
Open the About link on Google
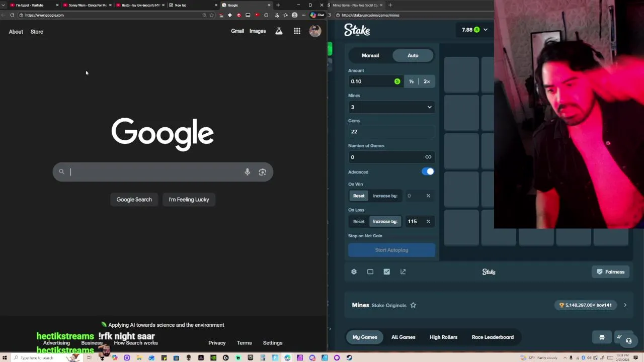point(16,32)
